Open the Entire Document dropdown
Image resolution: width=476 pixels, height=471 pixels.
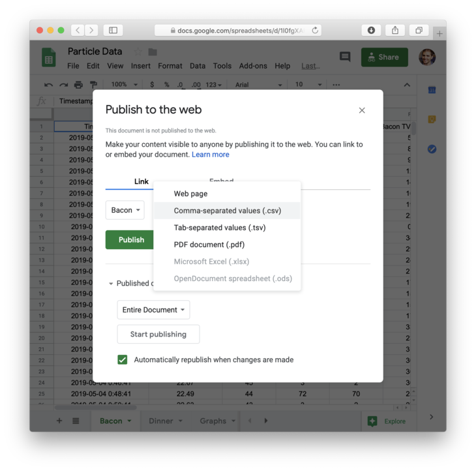pyautogui.click(x=153, y=310)
